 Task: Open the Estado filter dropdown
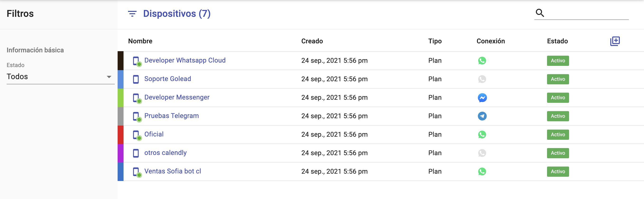(x=60, y=77)
